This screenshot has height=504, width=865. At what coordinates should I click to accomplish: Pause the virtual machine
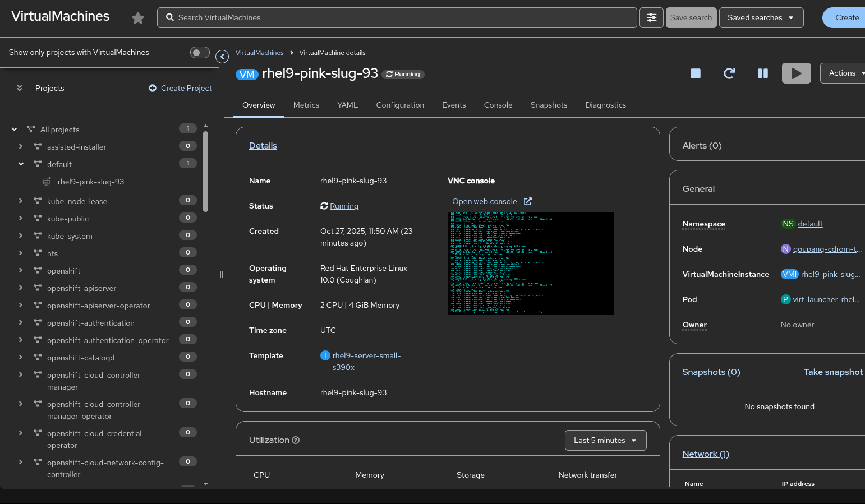click(x=762, y=73)
